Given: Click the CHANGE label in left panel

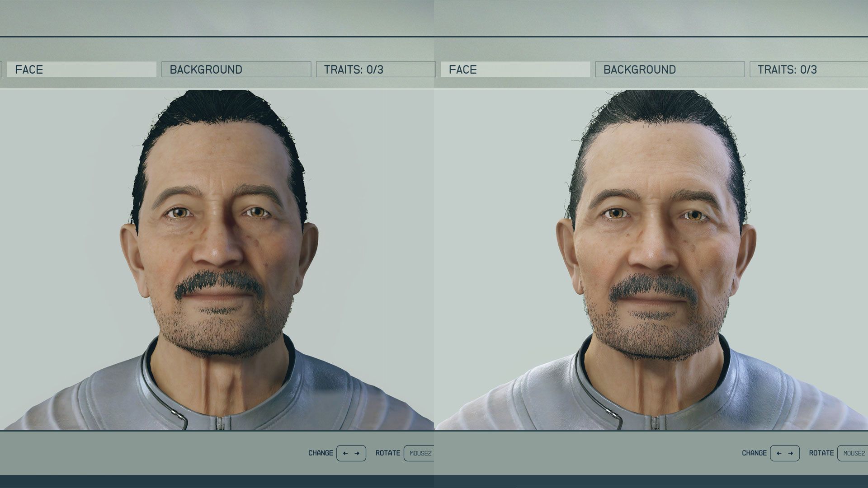Looking at the screenshot, I should pyautogui.click(x=321, y=453).
